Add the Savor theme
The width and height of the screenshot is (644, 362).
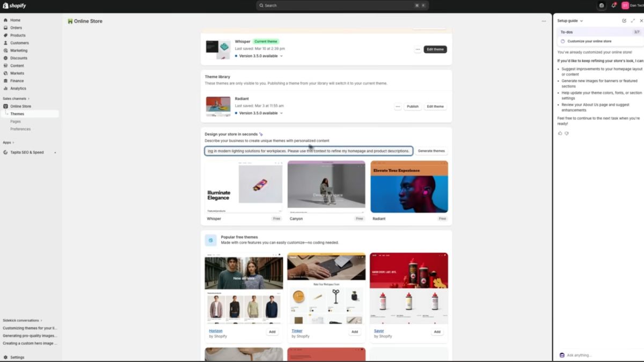coord(437,332)
